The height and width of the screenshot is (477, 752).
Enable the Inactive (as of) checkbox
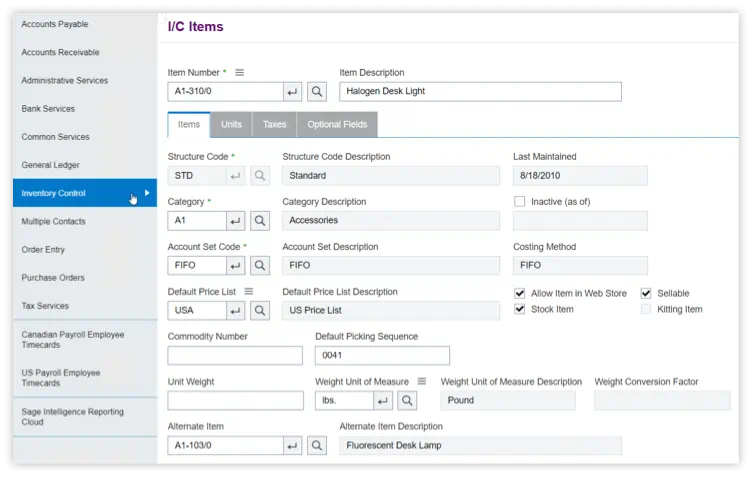point(519,201)
